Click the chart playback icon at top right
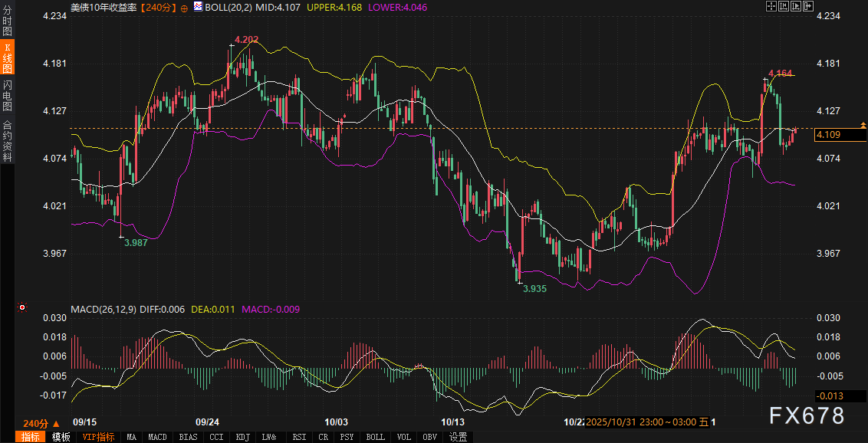Screen dimensions: 868x443 click(795, 6)
